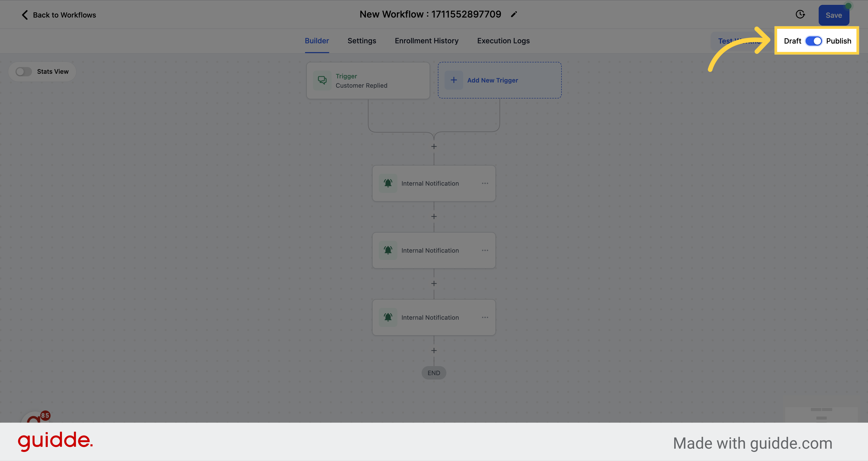Image resolution: width=868 pixels, height=461 pixels.
Task: Click the first Internal Notification bell icon
Action: [x=388, y=183]
